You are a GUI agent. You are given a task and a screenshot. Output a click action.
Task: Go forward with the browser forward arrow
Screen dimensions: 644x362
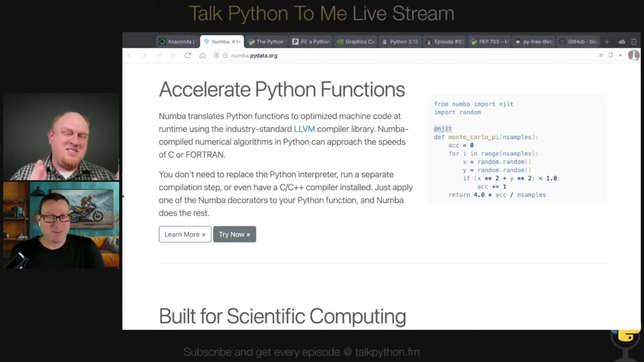[144, 55]
